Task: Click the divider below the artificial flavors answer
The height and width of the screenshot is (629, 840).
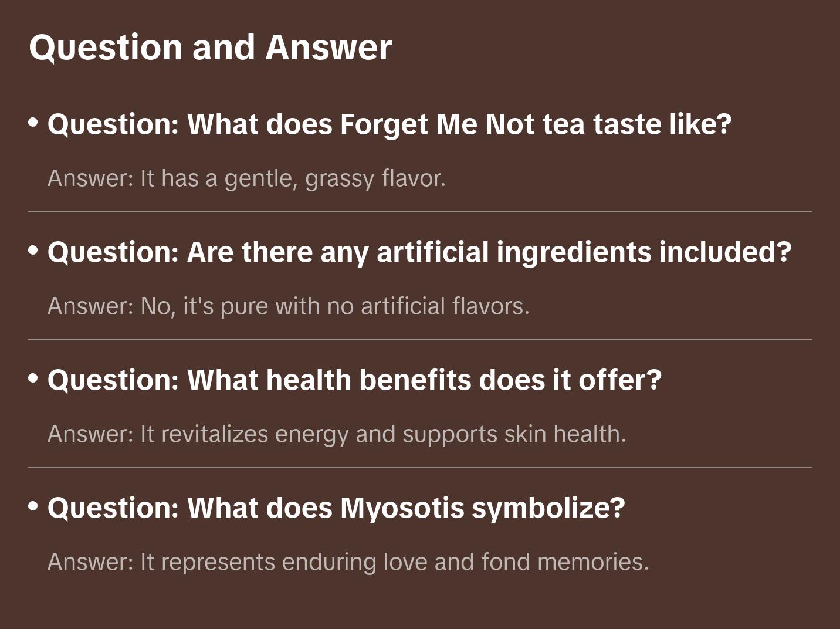Action: coord(420,340)
